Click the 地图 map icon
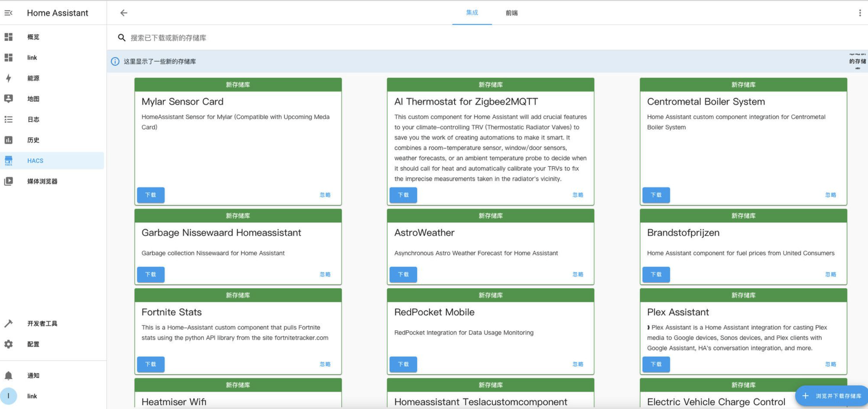The height and width of the screenshot is (409, 868). (x=8, y=99)
